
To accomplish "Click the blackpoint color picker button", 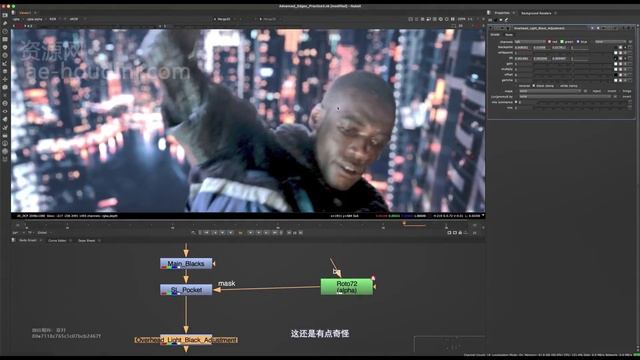I will coord(616,47).
